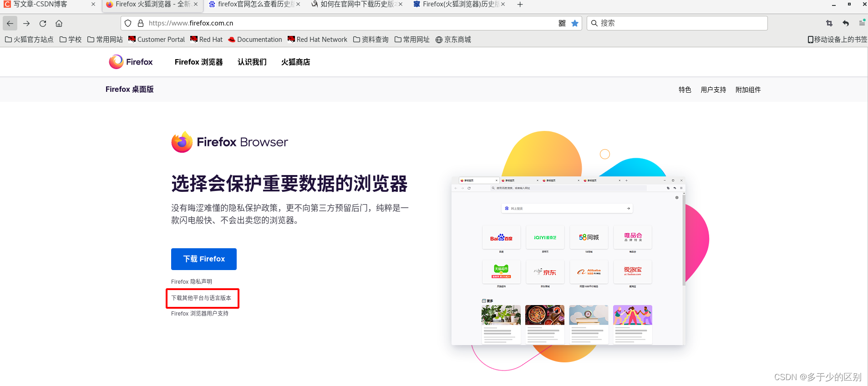
Task: Toggle the blue bookmark star
Action: click(x=575, y=23)
